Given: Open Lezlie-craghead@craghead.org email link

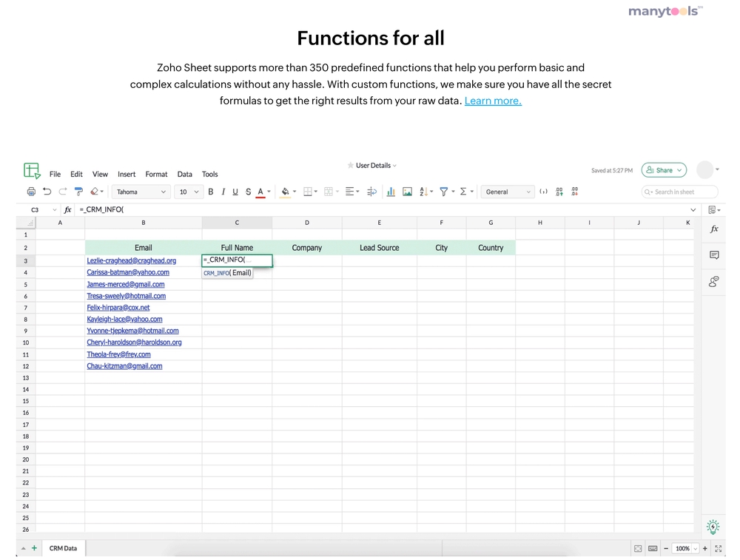Looking at the screenshot, I should tap(131, 260).
